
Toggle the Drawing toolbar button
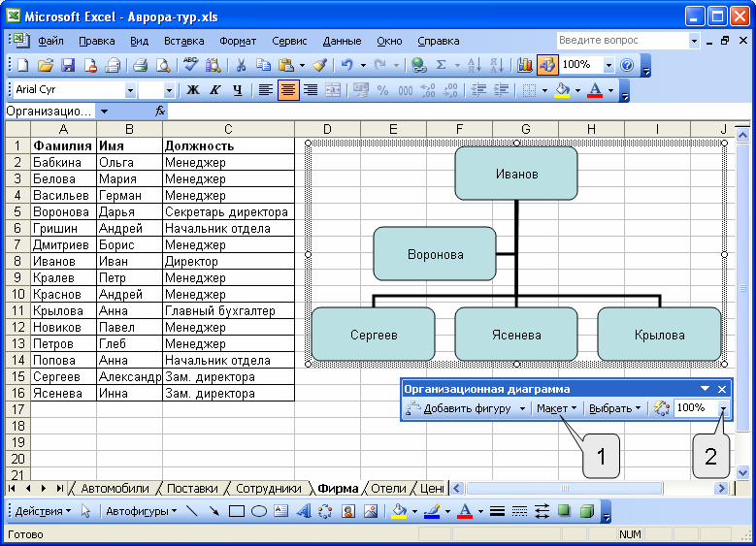pyautogui.click(x=547, y=65)
